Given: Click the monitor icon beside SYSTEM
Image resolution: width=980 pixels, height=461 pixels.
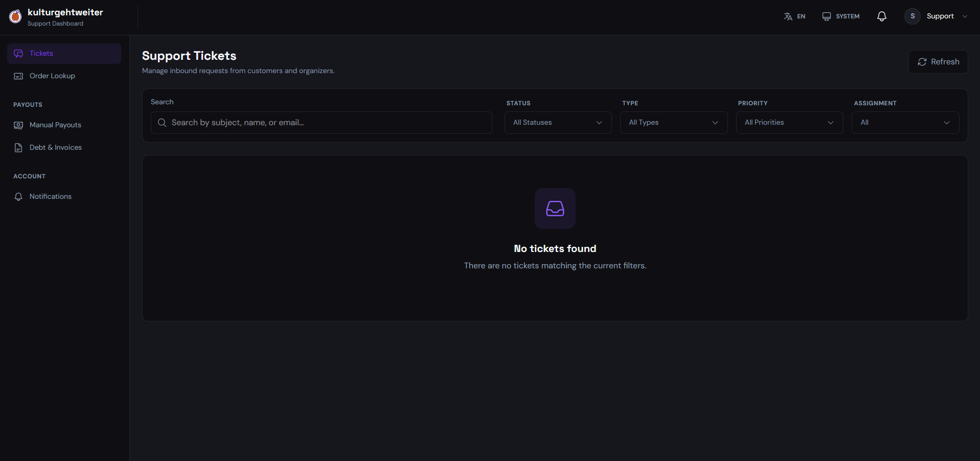Looking at the screenshot, I should (x=826, y=16).
